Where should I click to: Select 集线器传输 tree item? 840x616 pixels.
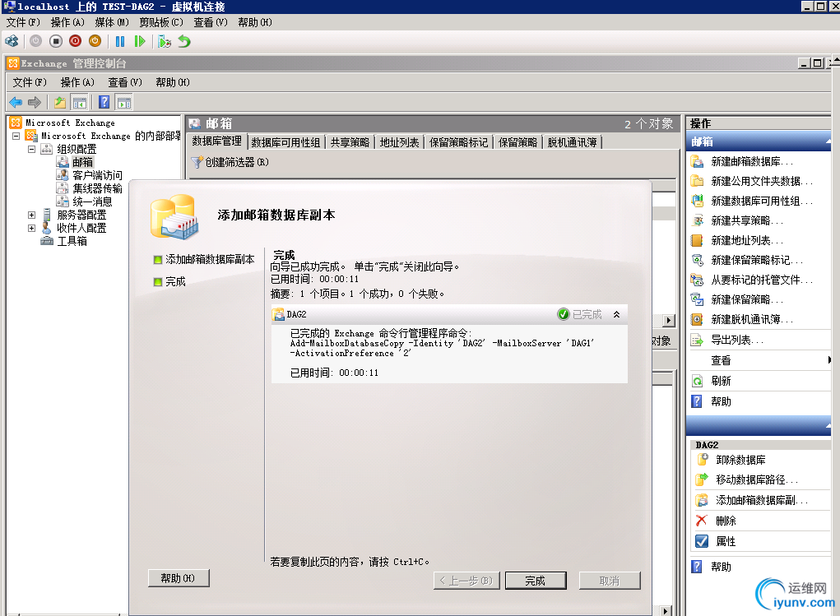(97, 188)
